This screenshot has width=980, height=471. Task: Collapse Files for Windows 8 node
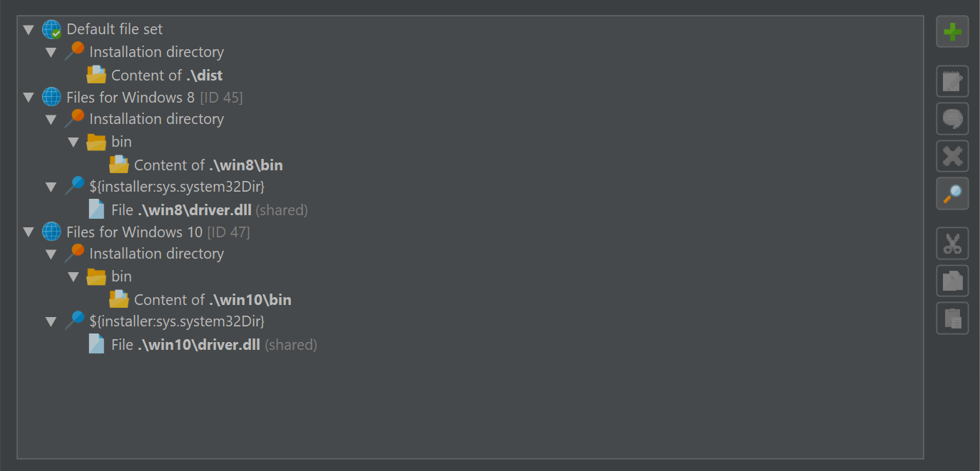click(29, 98)
